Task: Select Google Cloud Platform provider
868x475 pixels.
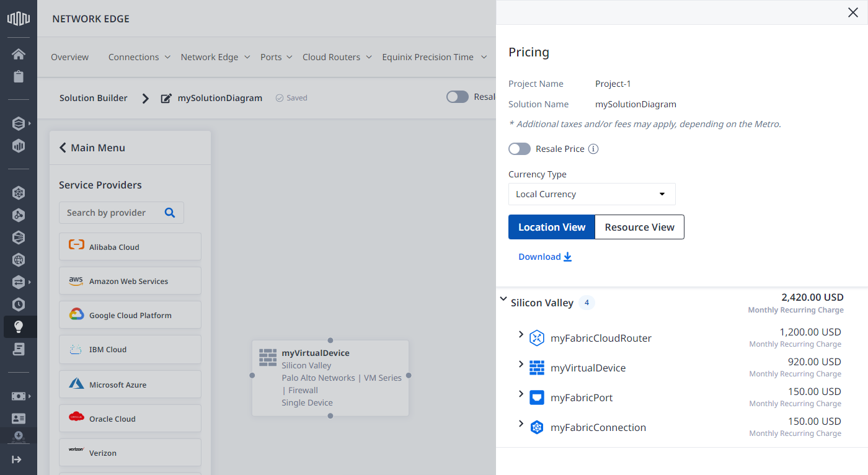Action: 130,315
